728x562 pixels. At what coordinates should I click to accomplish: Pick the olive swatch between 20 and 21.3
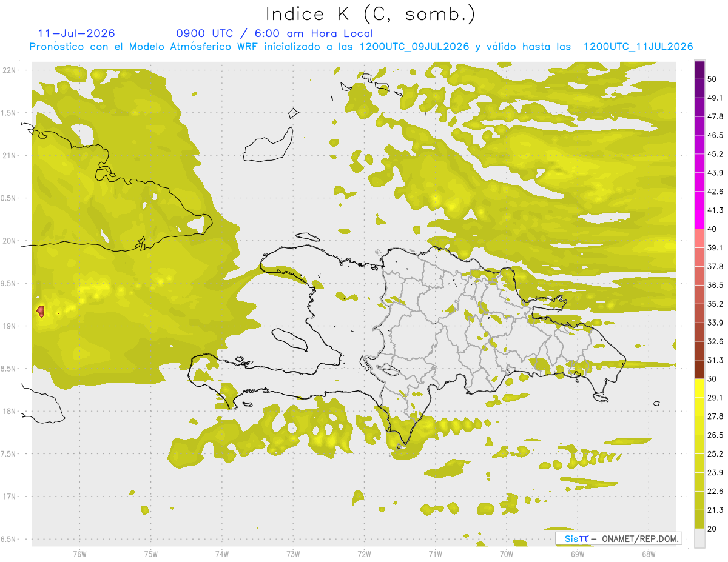[699, 520]
